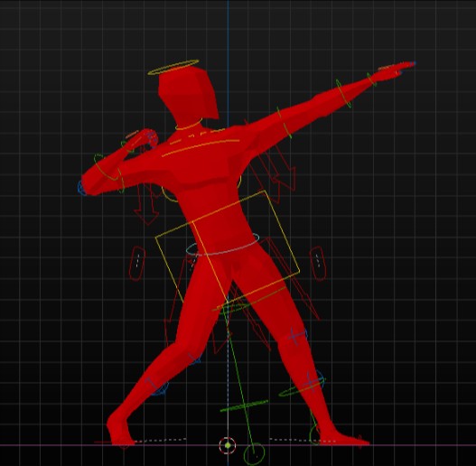Select the blue knee control on the bent leg

click(x=194, y=358)
